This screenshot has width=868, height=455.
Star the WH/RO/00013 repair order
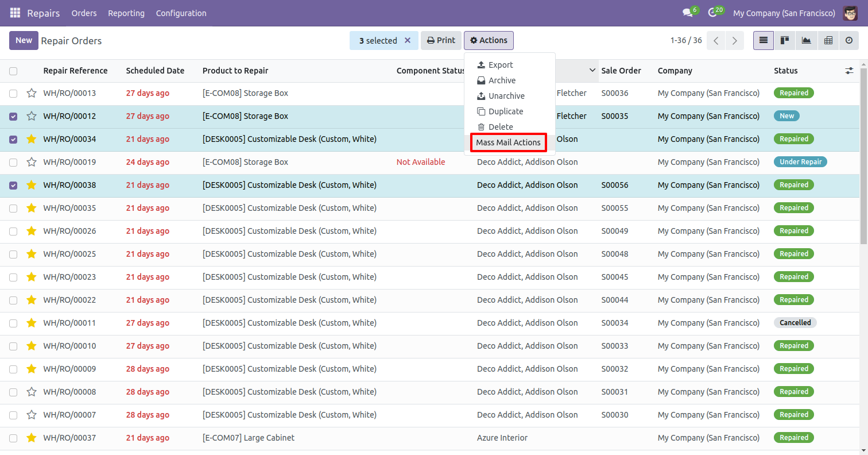coord(32,93)
